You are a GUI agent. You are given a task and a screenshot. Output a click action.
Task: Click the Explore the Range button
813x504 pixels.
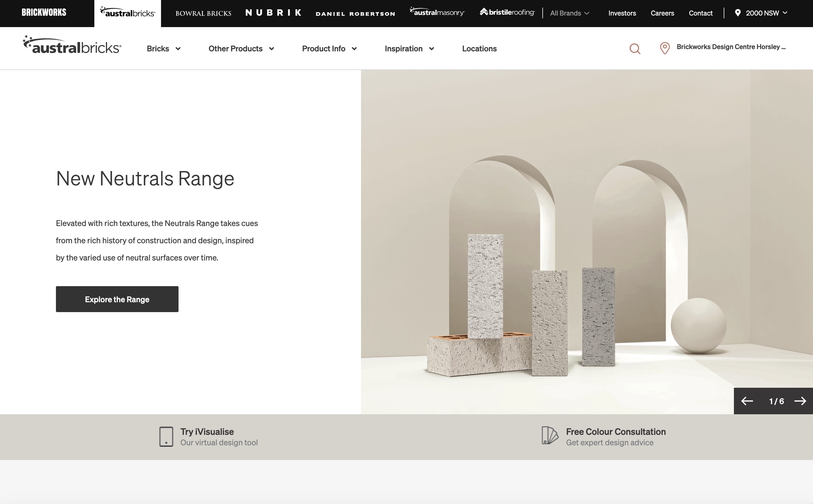[117, 299]
